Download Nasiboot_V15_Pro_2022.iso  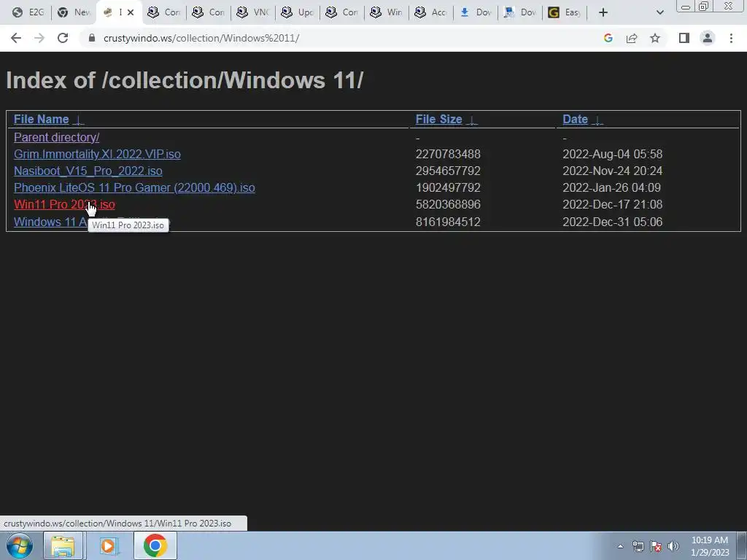[x=88, y=171]
